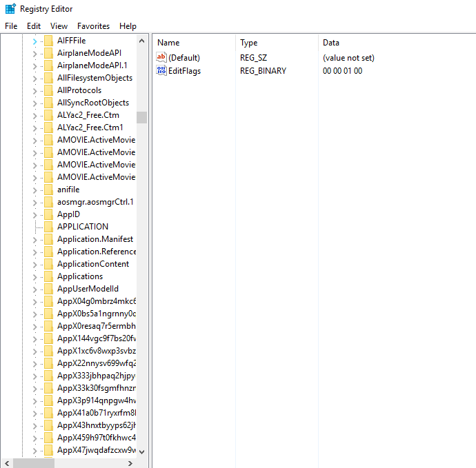The width and height of the screenshot is (476, 468).
Task: Open the View menu
Action: coord(59,26)
